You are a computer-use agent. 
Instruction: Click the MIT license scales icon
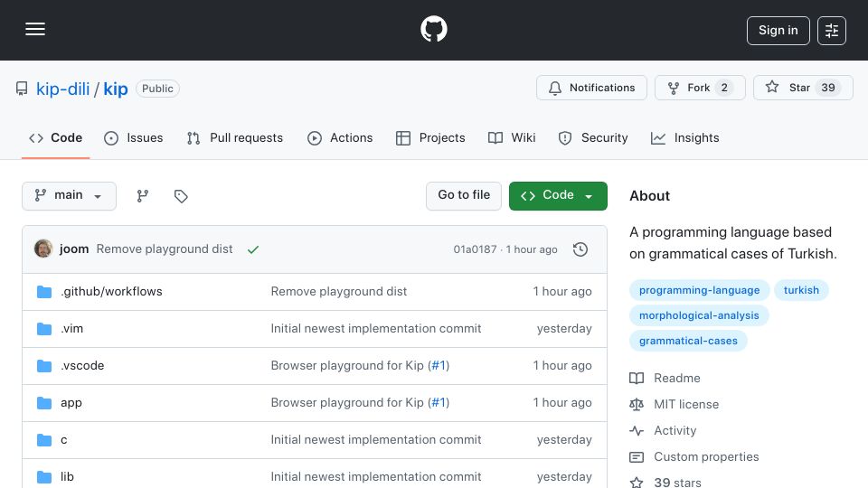637,405
